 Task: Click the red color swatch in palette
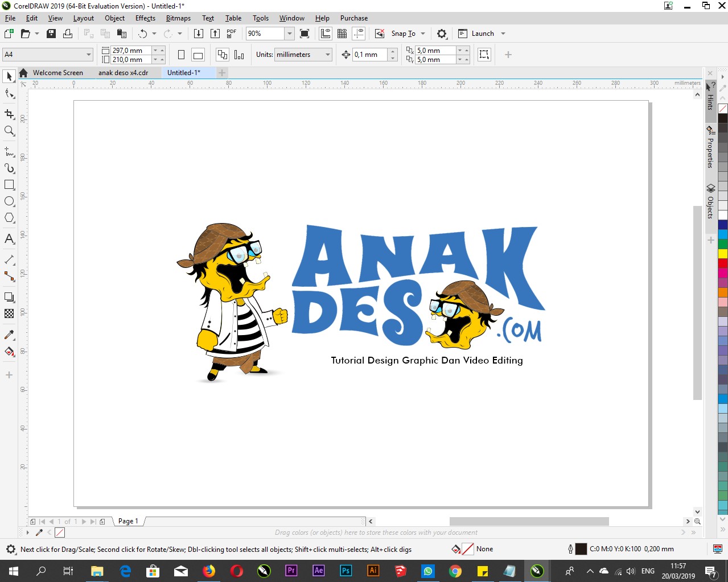point(723,263)
